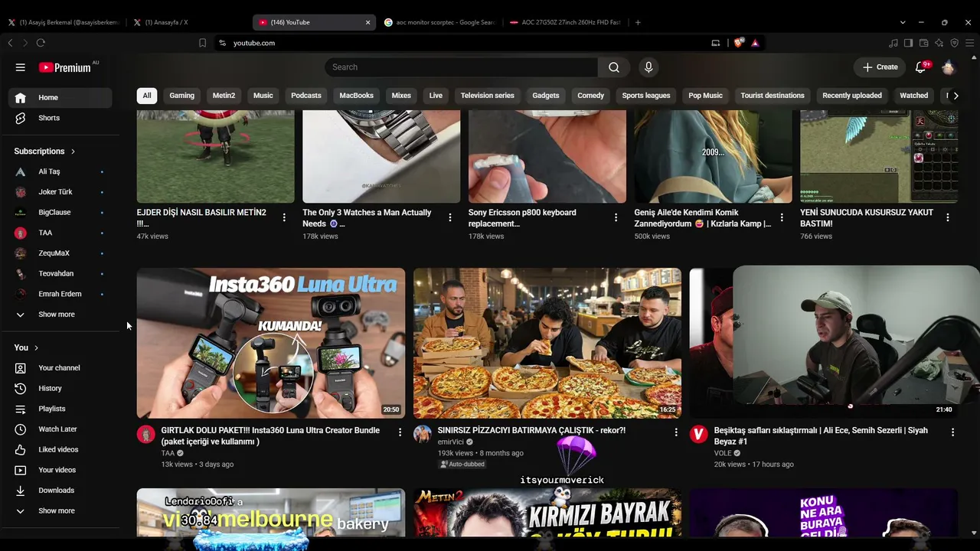
Task: Open History in the sidebar
Action: click(61, 388)
